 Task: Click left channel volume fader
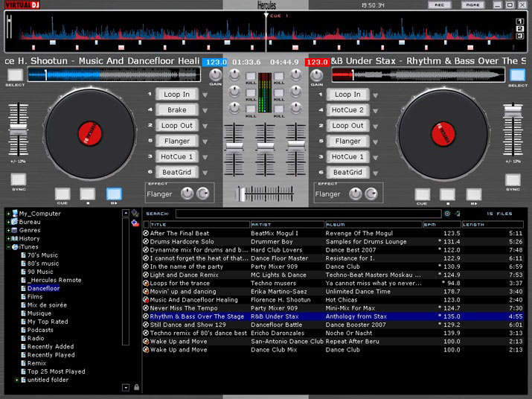[234, 147]
